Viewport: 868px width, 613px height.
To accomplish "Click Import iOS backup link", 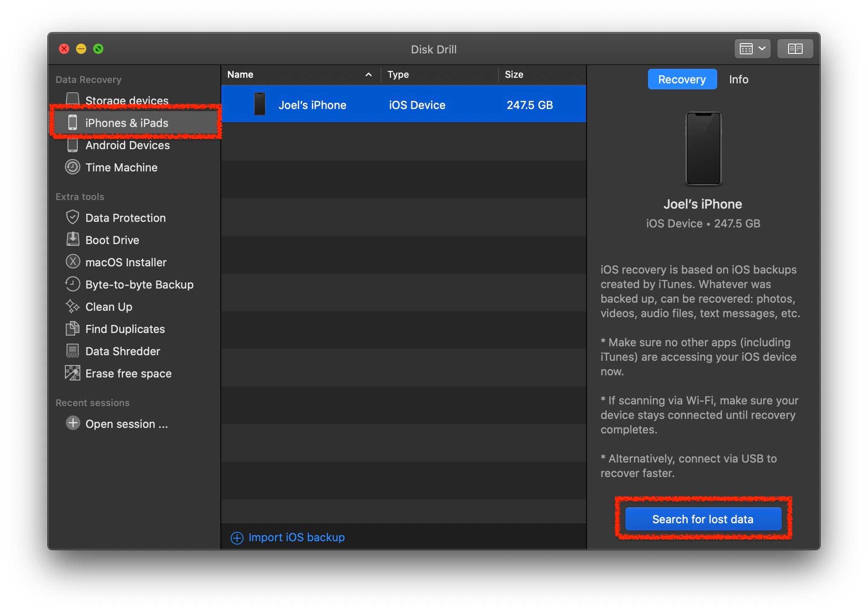I will [296, 536].
